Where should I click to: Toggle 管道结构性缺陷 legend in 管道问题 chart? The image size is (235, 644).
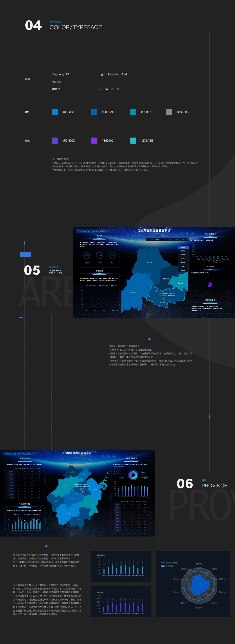[x=104, y=285]
